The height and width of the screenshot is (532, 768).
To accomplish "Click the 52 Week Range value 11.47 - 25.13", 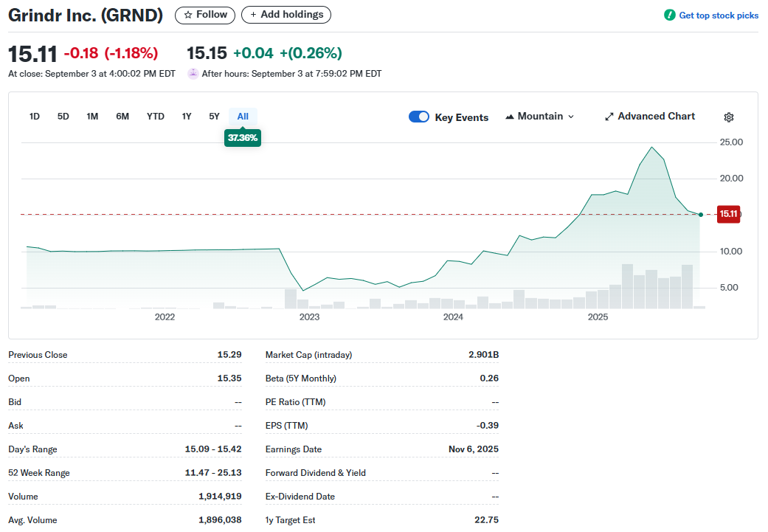I will click(x=213, y=473).
